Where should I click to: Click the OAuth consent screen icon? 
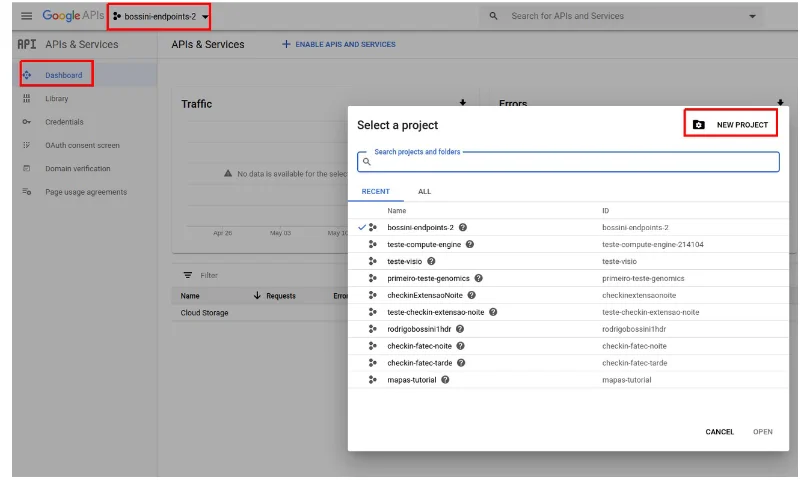tap(27, 145)
